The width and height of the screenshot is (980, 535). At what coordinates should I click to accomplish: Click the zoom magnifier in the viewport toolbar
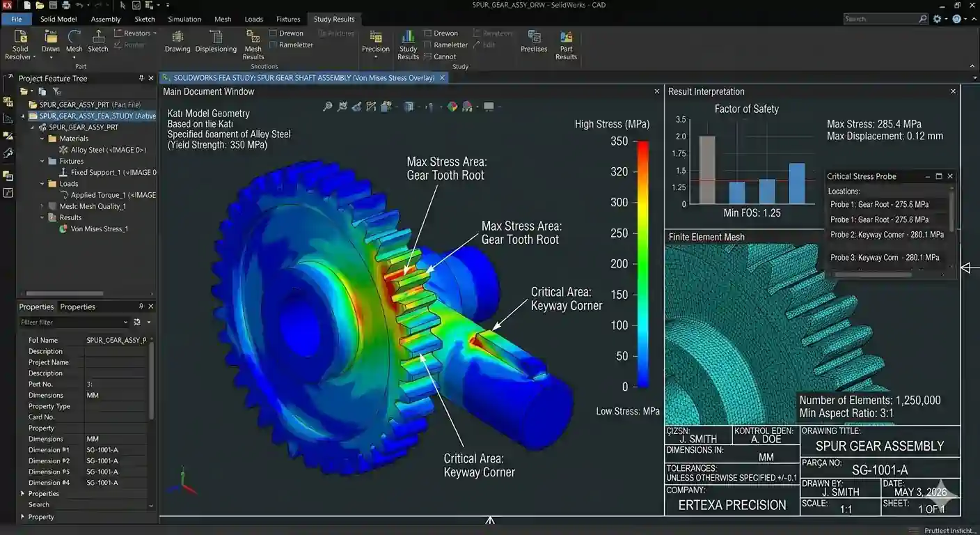point(328,107)
